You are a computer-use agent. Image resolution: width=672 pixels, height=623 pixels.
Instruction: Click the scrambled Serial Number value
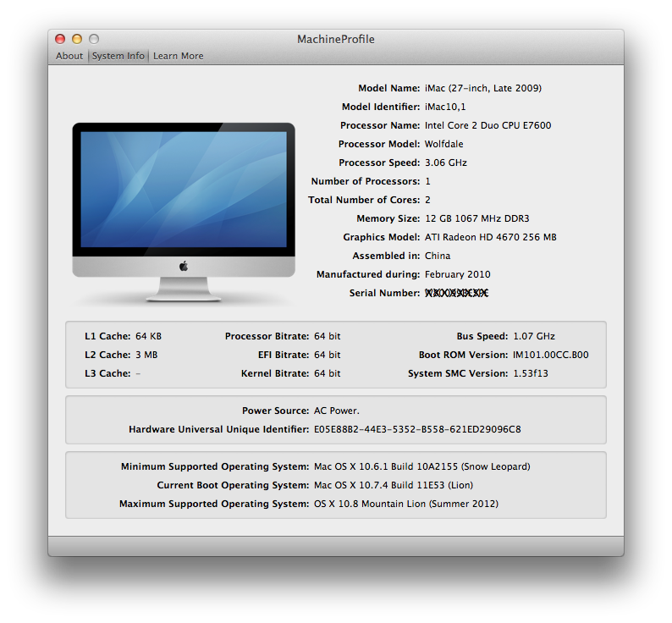(456, 293)
